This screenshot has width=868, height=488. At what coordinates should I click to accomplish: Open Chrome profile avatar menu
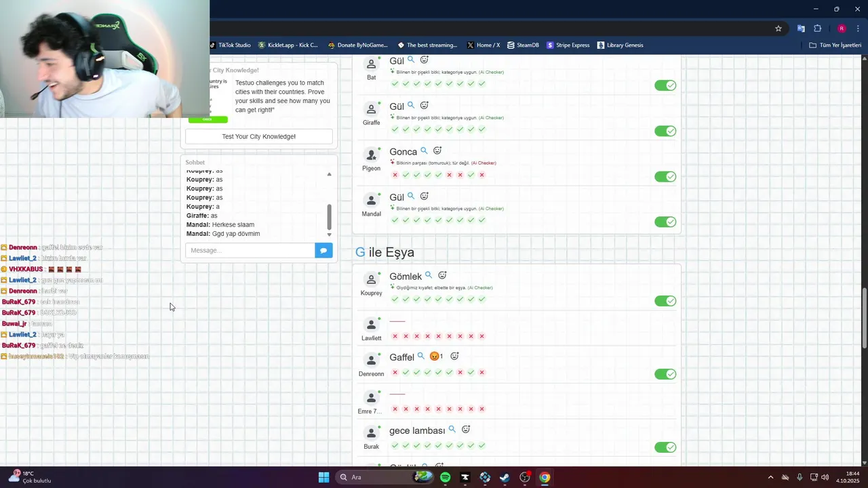pos(842,28)
